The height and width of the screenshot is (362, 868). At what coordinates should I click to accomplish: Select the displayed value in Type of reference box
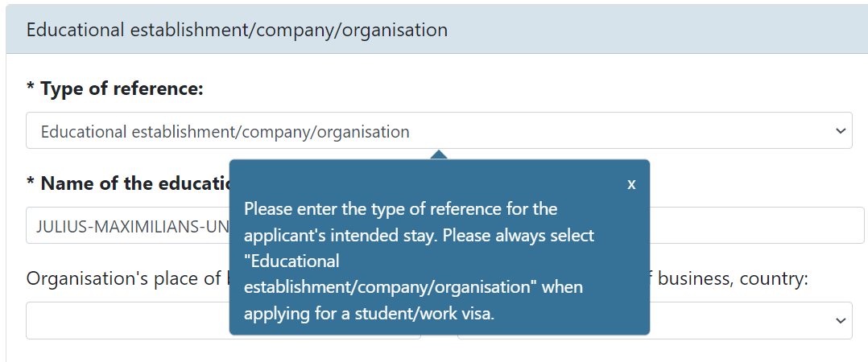pyautogui.click(x=225, y=131)
